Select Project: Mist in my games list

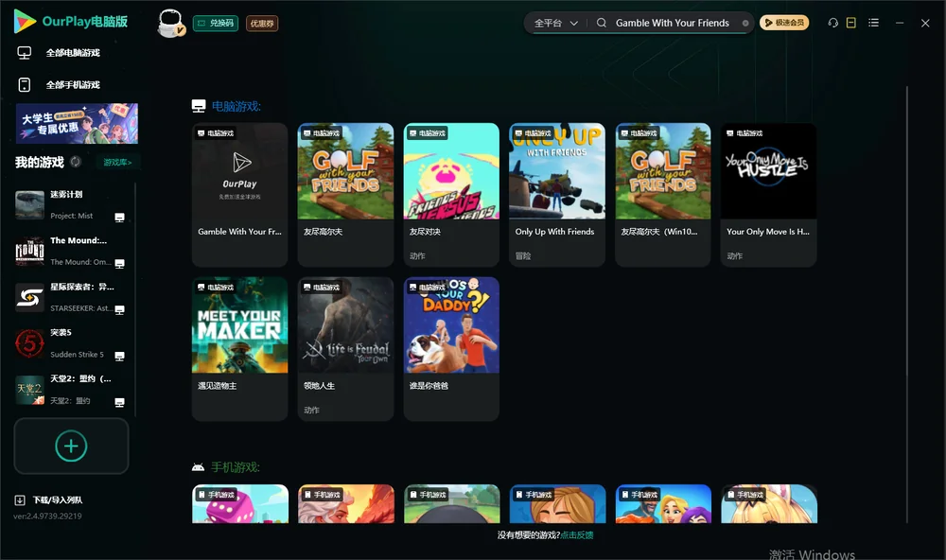pos(71,205)
